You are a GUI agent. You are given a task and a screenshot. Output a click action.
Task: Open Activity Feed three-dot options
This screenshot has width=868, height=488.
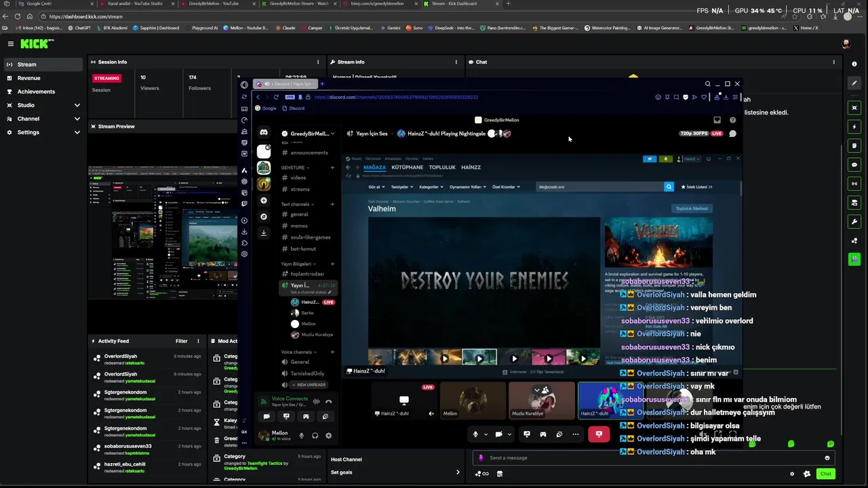pos(198,341)
